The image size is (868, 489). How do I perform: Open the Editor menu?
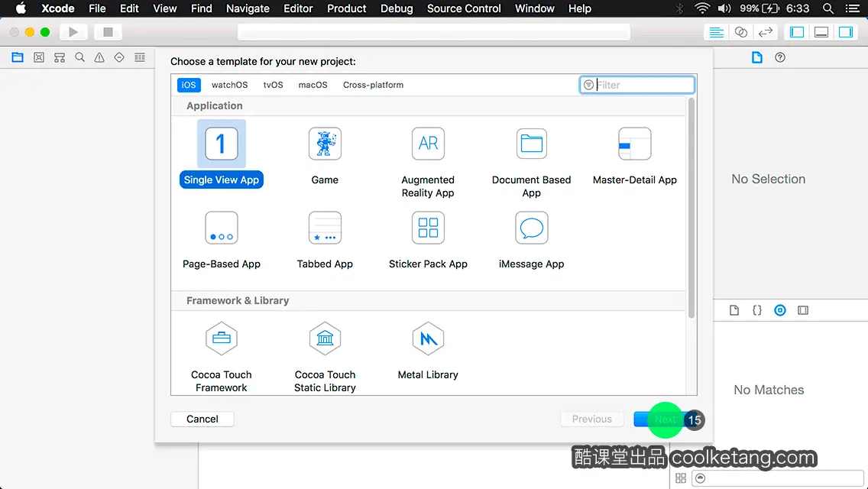click(298, 8)
